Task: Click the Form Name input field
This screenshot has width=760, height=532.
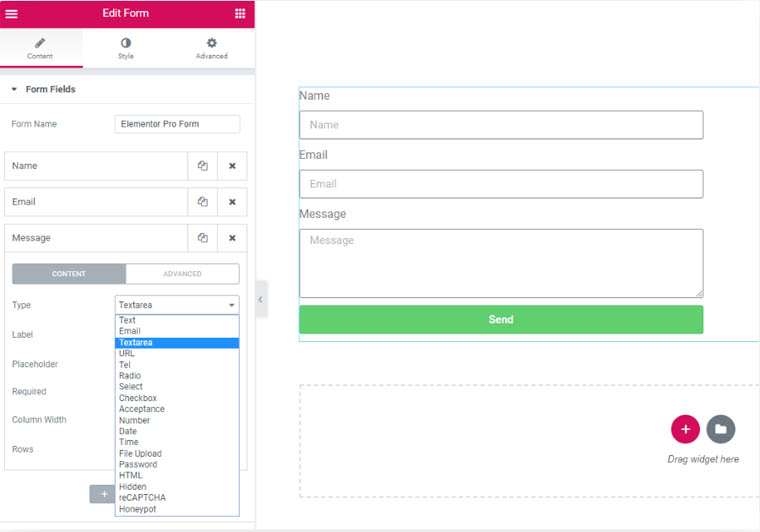Action: click(x=177, y=124)
